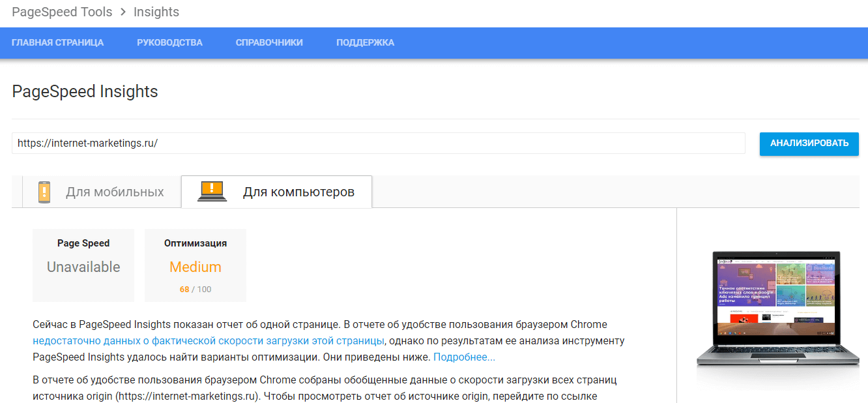
Task: Click the PageSpeed Insights page heading
Action: pyautogui.click(x=85, y=91)
